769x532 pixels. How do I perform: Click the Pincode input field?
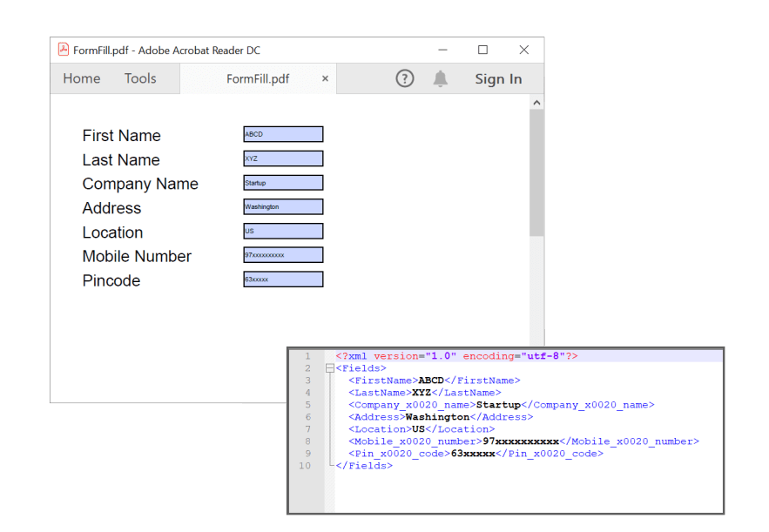pyautogui.click(x=282, y=279)
